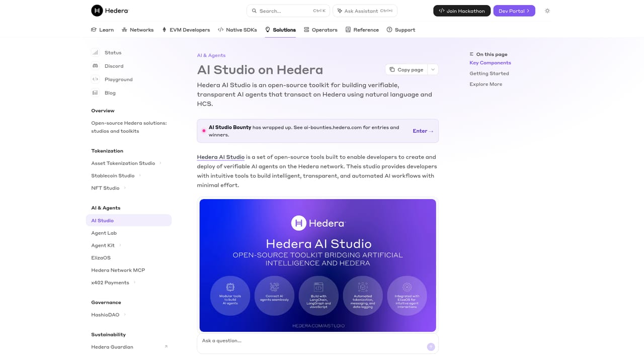The height and width of the screenshot is (362, 644).
Task: Open the Hedera AI Studio inline link
Action: tap(221, 157)
